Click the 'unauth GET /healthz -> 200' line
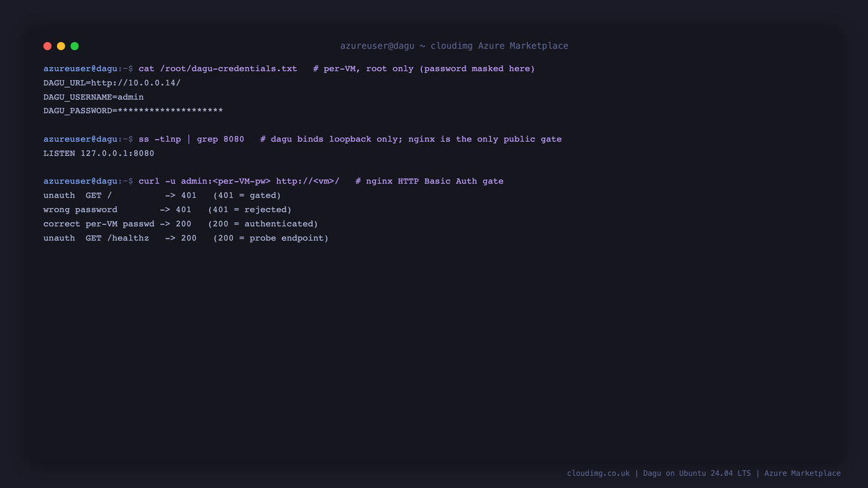The width and height of the screenshot is (868, 488). point(186,238)
